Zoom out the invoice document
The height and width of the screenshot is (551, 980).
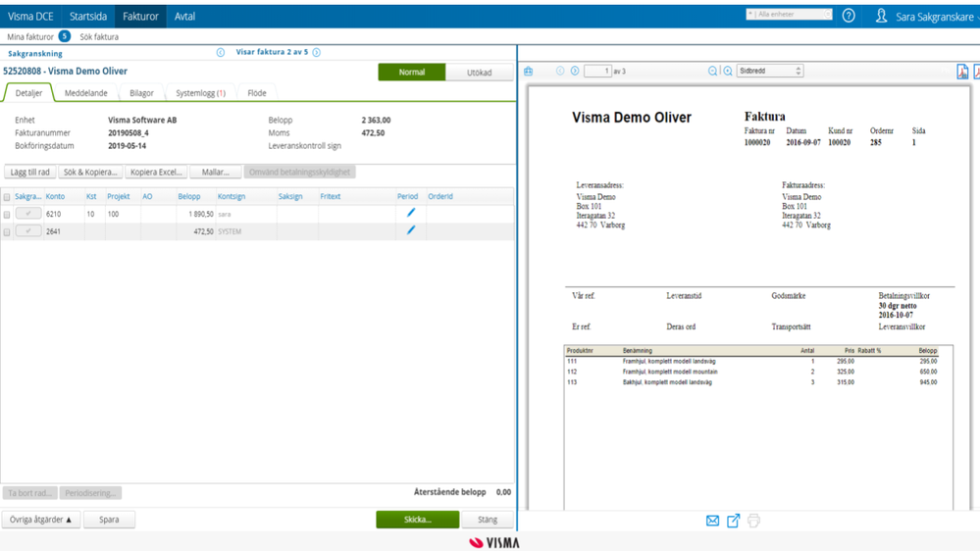[x=712, y=72]
